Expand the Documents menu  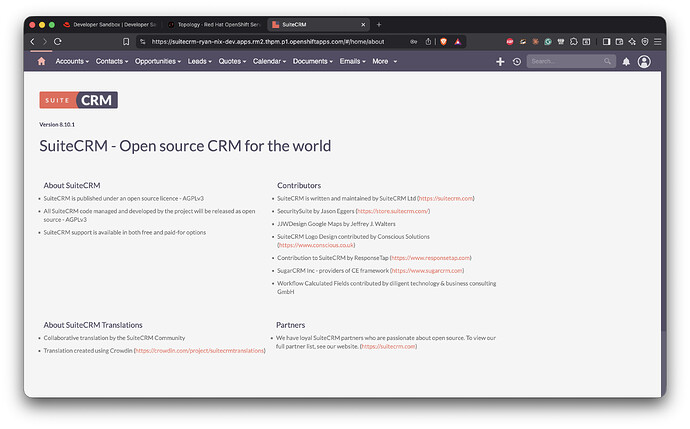[313, 61]
